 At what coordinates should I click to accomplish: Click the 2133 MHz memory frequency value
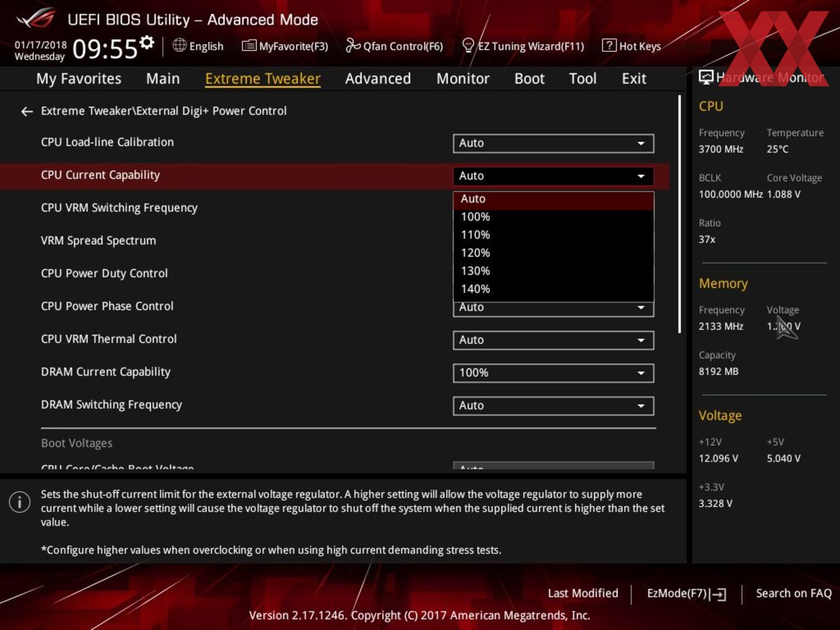click(x=721, y=327)
